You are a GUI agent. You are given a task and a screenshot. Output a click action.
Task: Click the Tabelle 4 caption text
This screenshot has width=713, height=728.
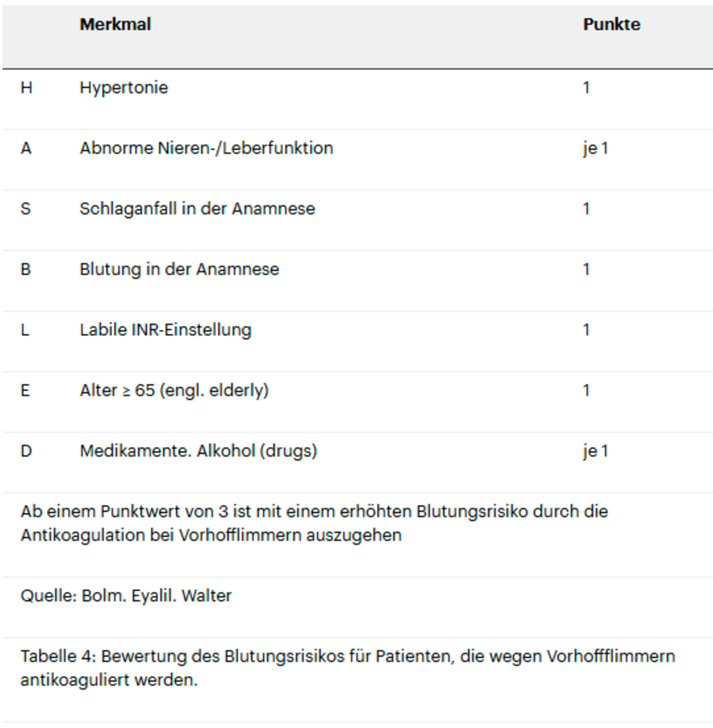pyautogui.click(x=347, y=668)
